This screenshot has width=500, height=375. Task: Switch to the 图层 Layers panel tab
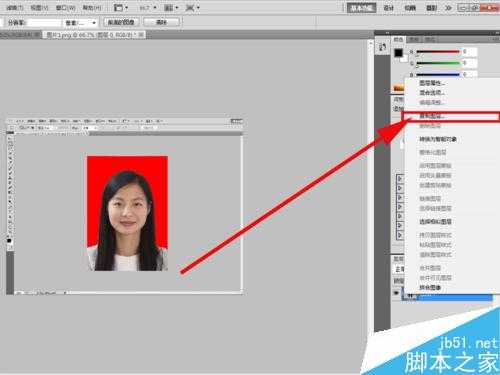click(398, 259)
